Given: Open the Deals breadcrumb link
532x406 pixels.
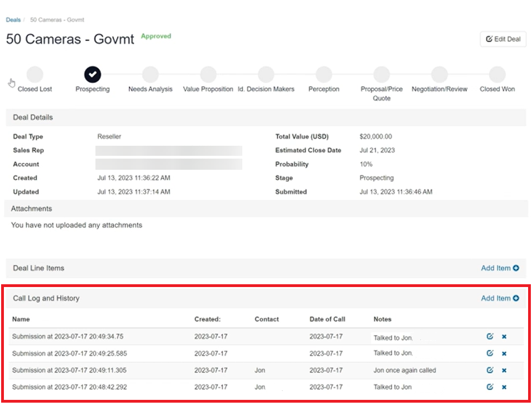Looking at the screenshot, I should 13,20.
